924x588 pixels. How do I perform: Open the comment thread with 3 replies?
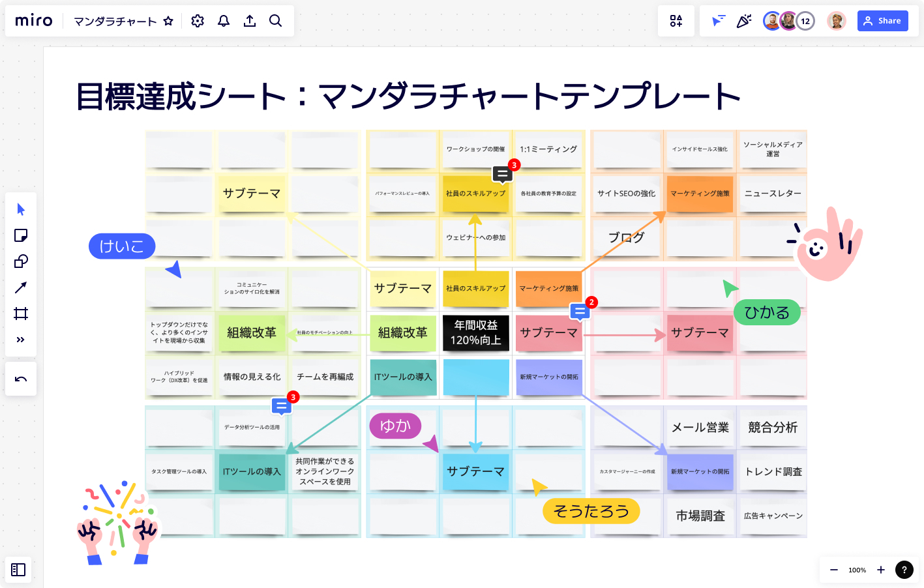[502, 173]
